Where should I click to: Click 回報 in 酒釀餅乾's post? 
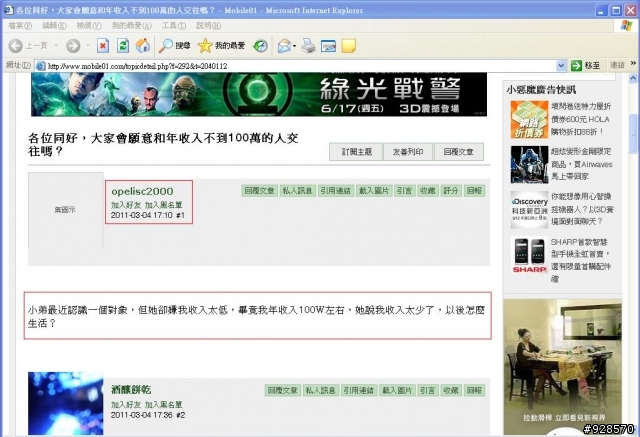[x=474, y=390]
